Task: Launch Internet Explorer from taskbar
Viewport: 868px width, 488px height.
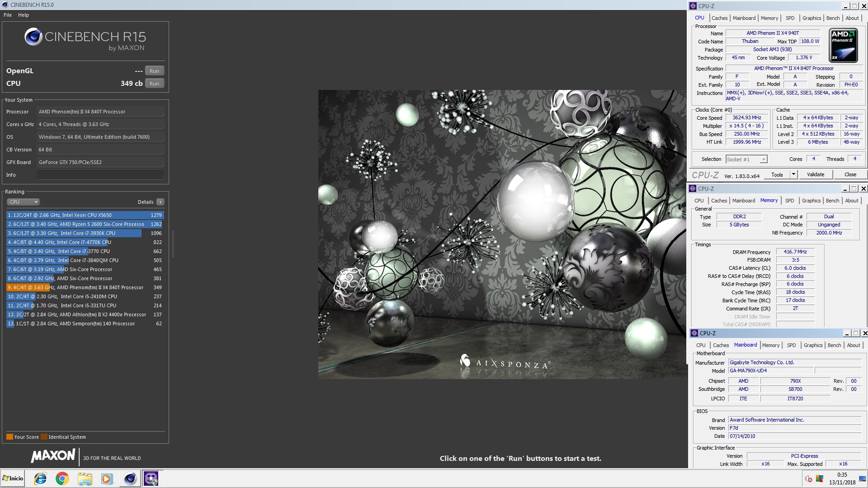Action: [x=40, y=479]
